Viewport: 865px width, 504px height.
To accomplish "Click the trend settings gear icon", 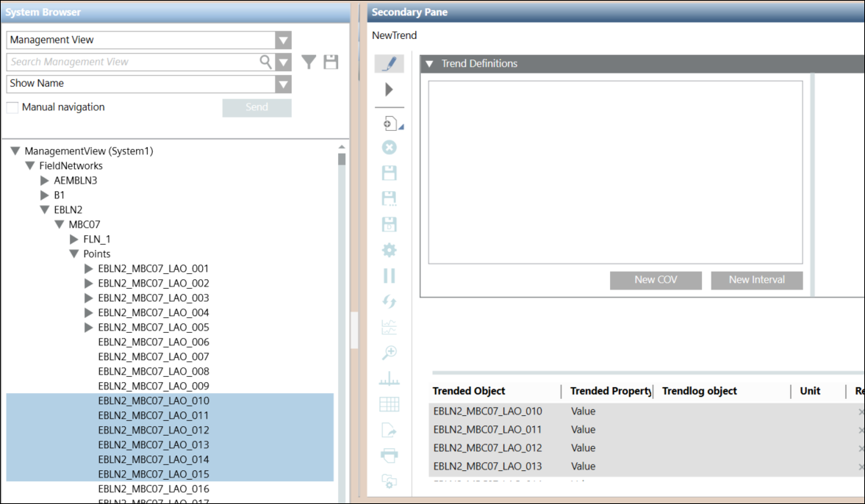I will [390, 251].
